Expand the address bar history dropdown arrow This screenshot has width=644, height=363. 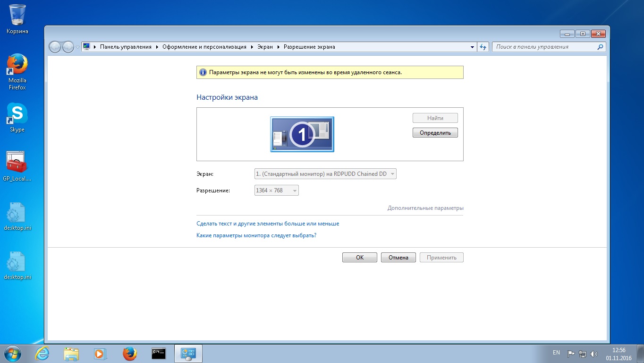tap(473, 47)
